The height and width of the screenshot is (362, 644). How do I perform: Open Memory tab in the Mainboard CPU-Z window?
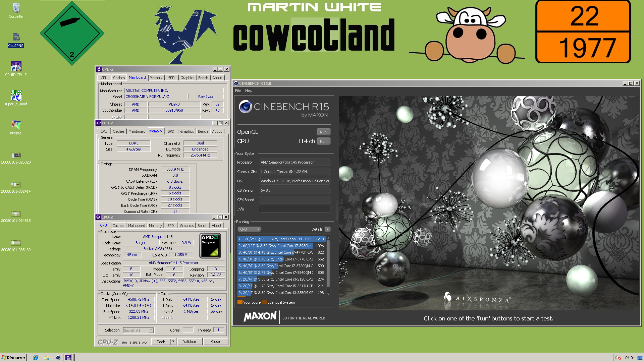pos(156,78)
